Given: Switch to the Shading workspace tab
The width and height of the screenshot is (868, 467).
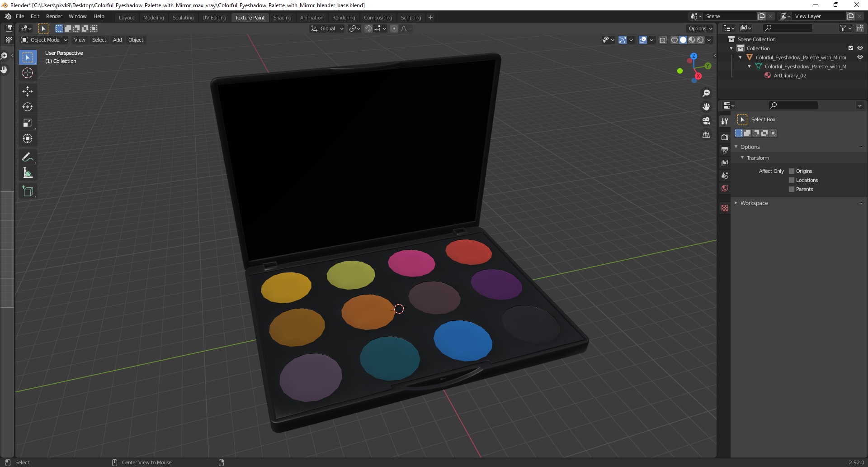Looking at the screenshot, I should point(282,18).
